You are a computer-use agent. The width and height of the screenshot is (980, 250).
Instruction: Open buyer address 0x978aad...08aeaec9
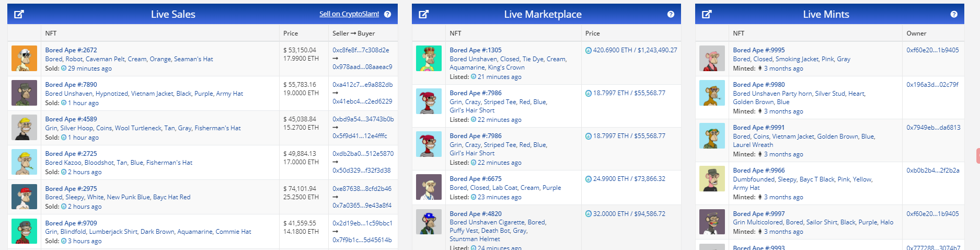pyautogui.click(x=362, y=67)
